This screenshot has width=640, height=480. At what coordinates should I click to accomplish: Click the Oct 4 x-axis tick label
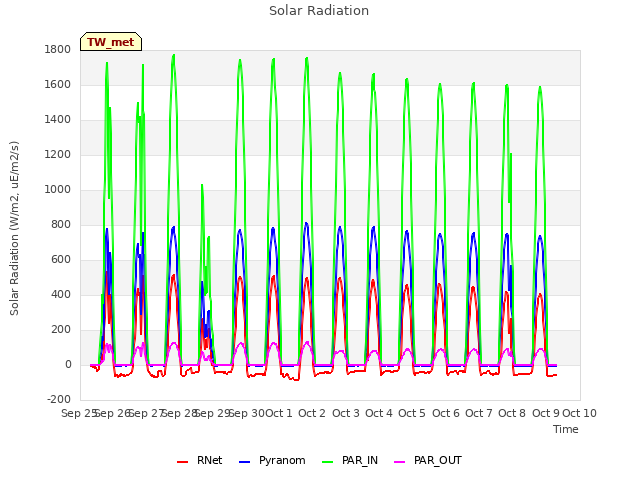point(379,413)
